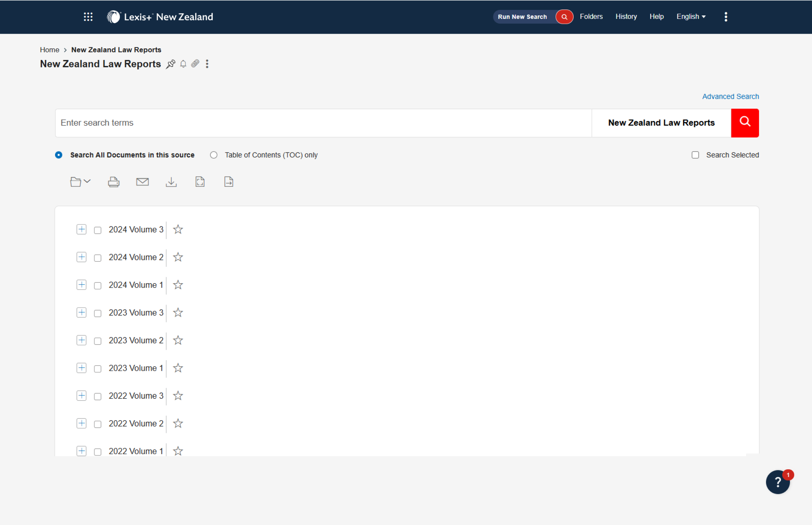Check the 2022 Volume 3 checkbox
The height and width of the screenshot is (525, 812).
coord(97,396)
